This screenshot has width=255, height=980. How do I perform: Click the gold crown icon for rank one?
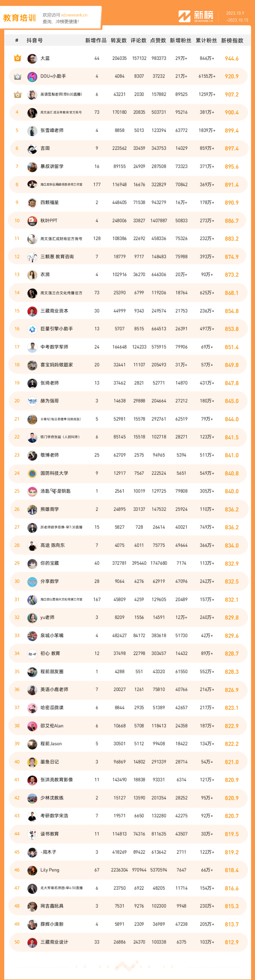click(17, 58)
